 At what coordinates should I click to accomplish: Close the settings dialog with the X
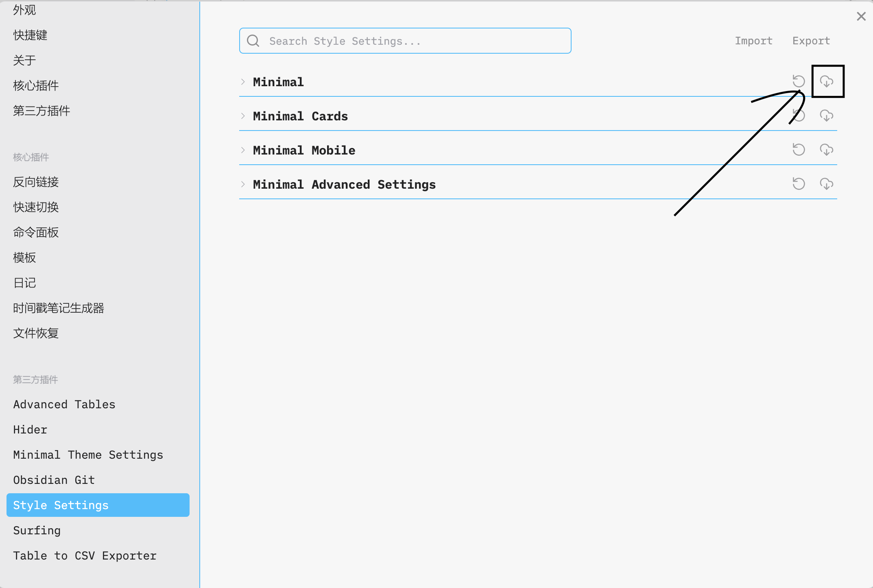(x=861, y=16)
